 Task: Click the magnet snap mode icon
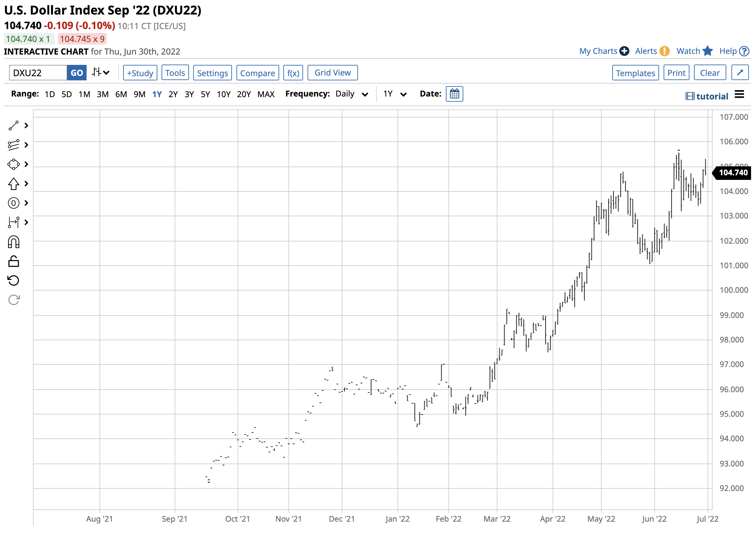click(14, 242)
